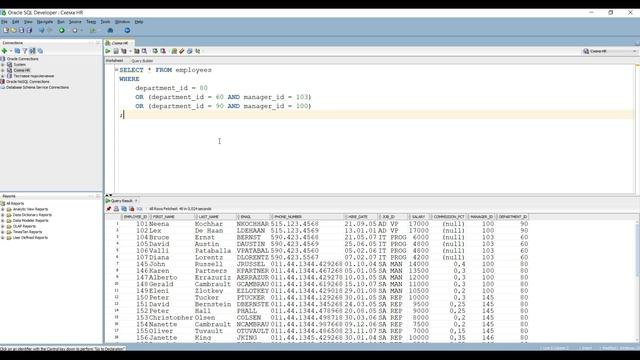This screenshot has width=640, height=360.
Task: Expand the Схема HR connection node
Action: tap(3, 70)
